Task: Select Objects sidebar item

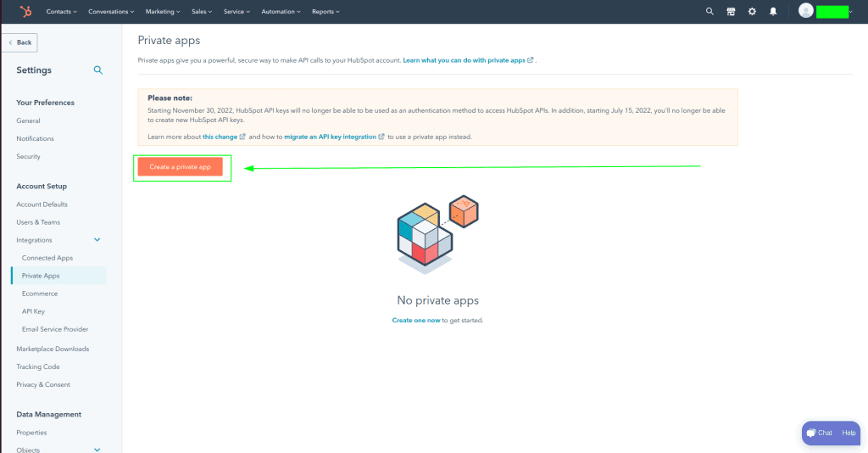Action: pos(28,450)
